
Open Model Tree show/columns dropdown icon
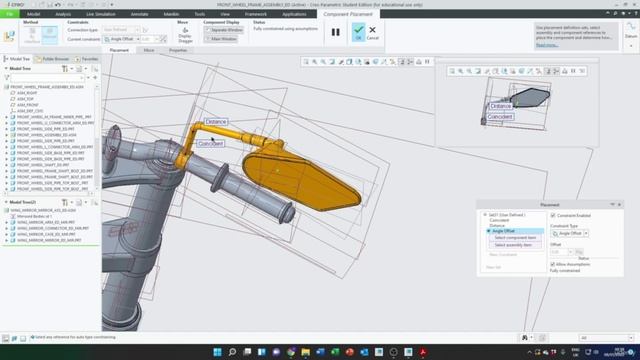(x=80, y=69)
